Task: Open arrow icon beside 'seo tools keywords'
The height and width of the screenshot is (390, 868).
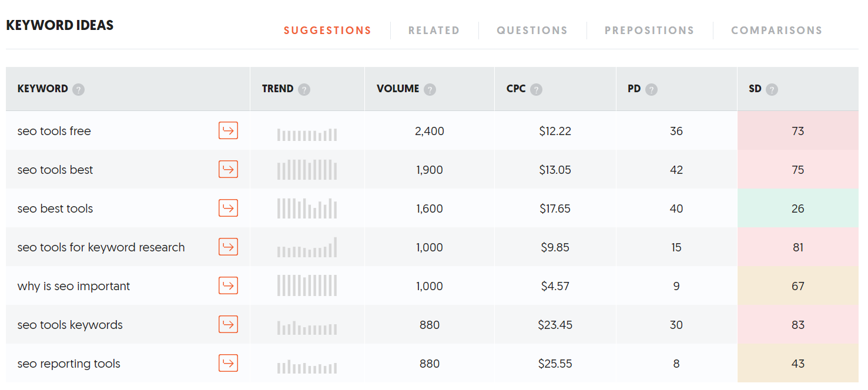Action: (228, 324)
